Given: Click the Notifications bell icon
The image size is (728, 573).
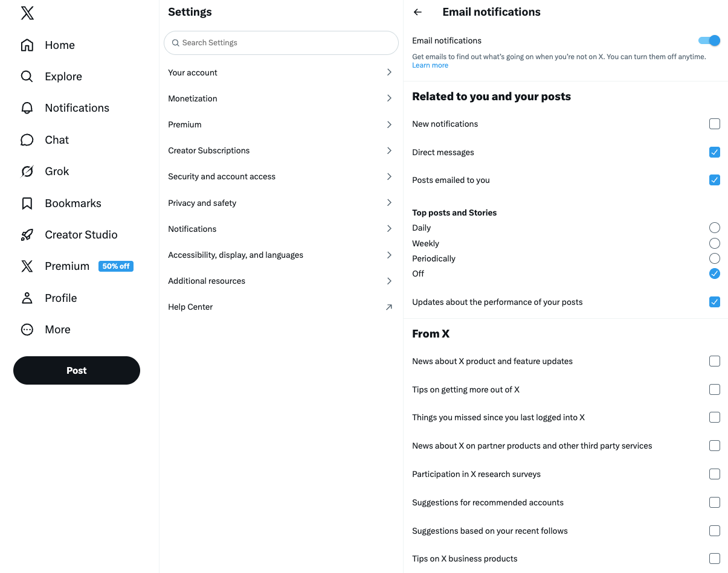Looking at the screenshot, I should point(27,107).
